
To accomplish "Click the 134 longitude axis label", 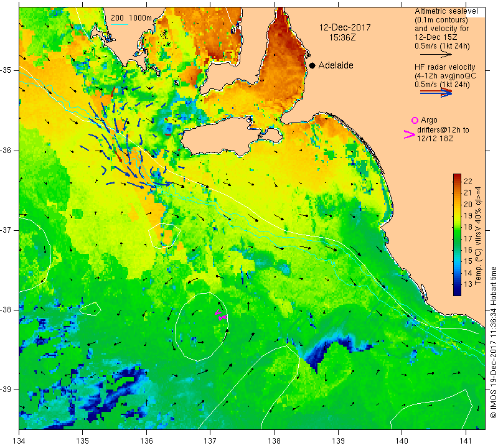I will coord(19,441).
